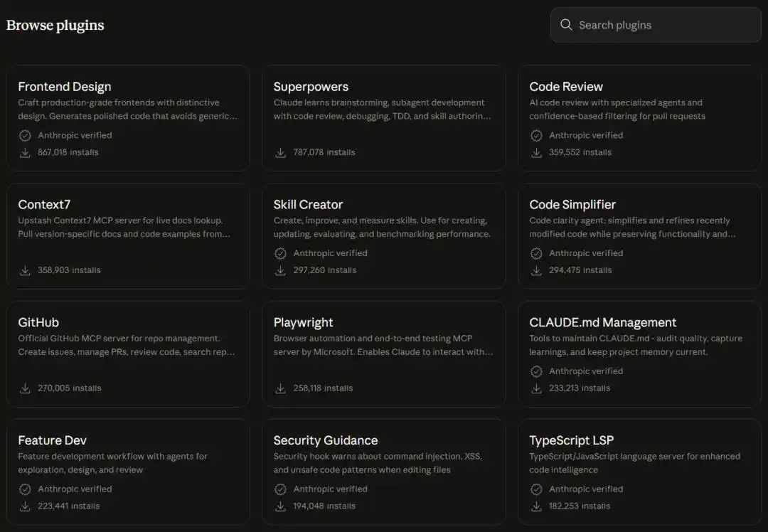Click the Superpowers description text

[x=382, y=110]
